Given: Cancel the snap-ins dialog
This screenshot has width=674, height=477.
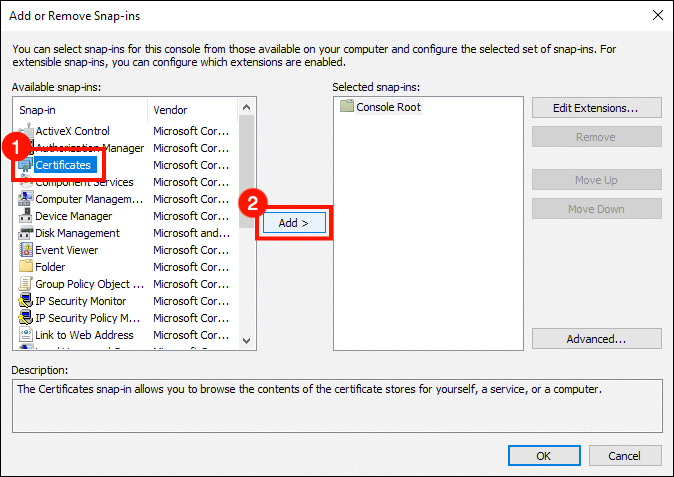Looking at the screenshot, I should pos(625,456).
